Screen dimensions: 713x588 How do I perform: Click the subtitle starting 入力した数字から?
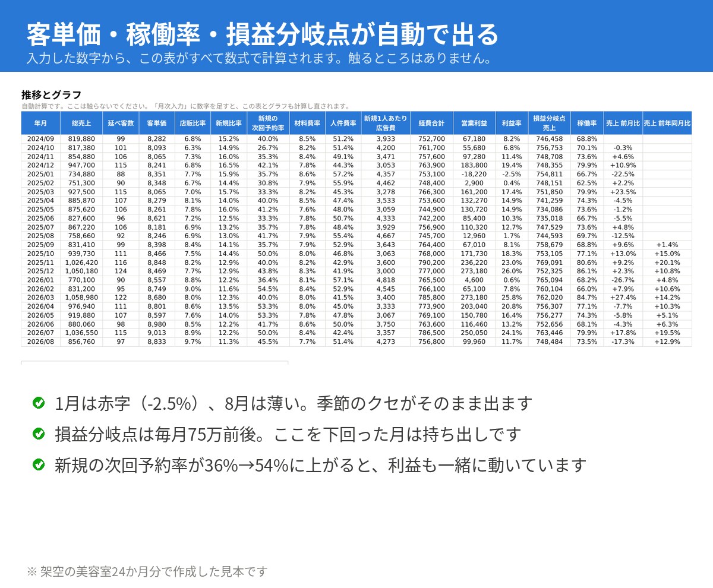[x=260, y=59]
